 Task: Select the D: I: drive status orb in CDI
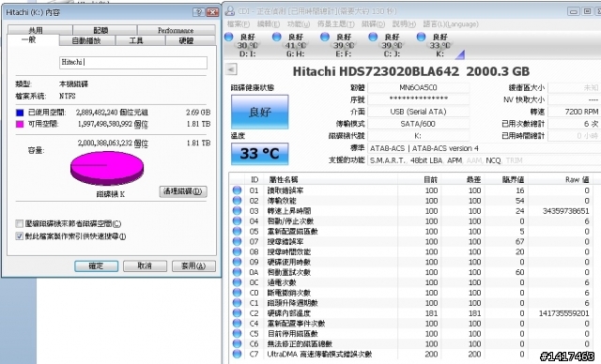229,37
